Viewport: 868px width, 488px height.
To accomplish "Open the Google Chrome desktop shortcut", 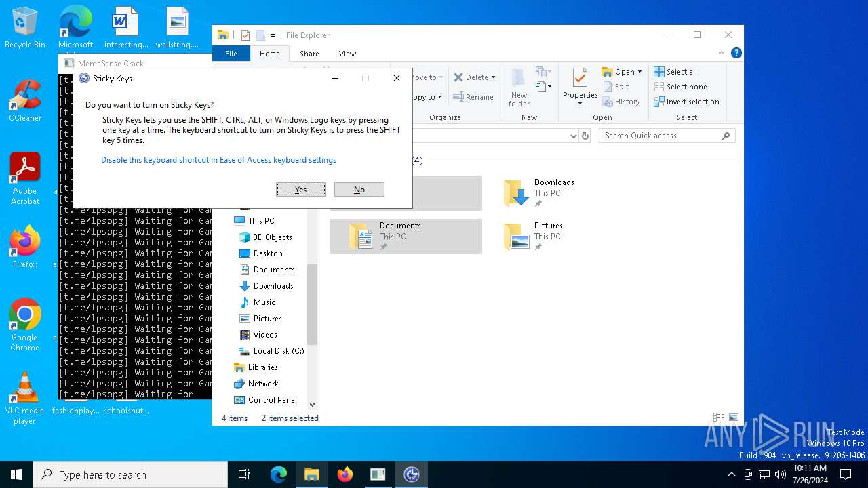I will point(25,325).
